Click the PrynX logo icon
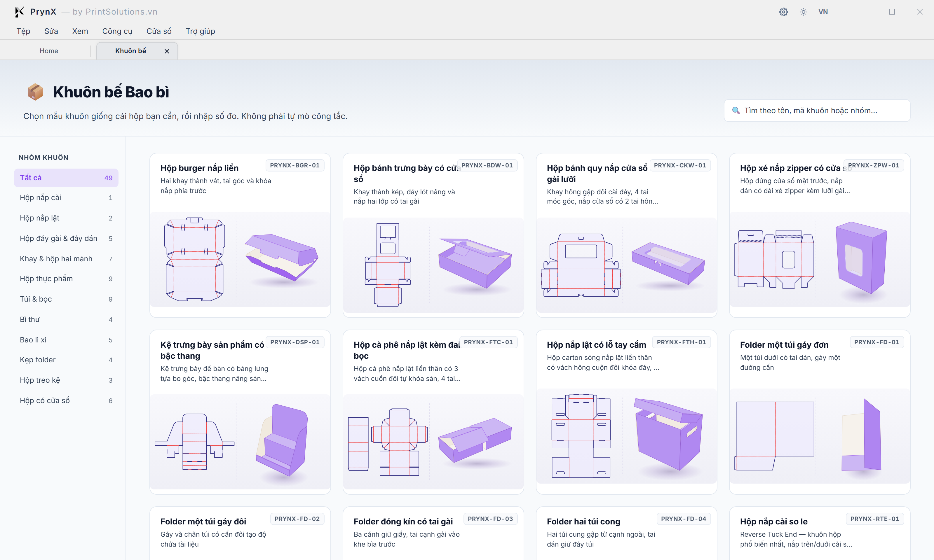Viewport: 934px width, 560px height. pos(19,12)
